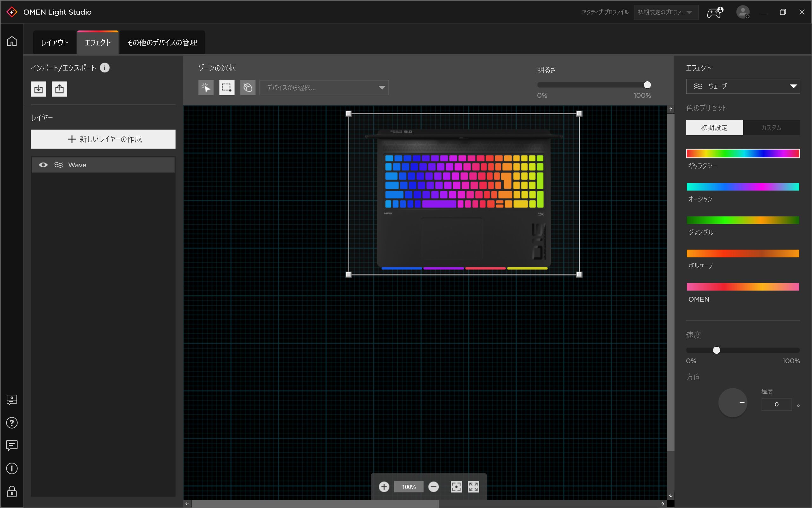Screen dimensions: 812x508
Task: Click the yellow light bar segment
Action: click(527, 269)
